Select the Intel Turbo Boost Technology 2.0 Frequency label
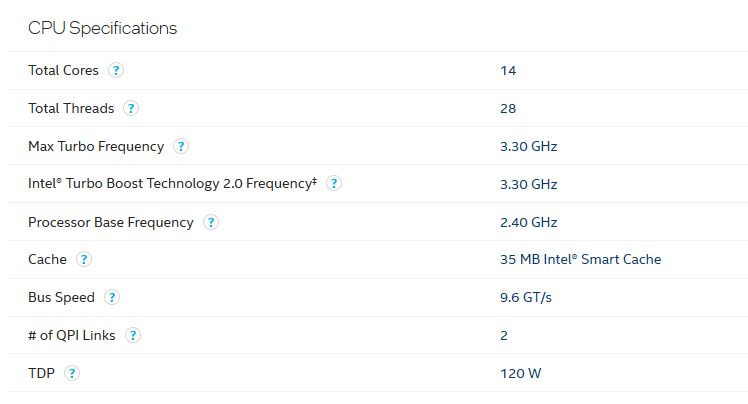 pyautogui.click(x=172, y=184)
